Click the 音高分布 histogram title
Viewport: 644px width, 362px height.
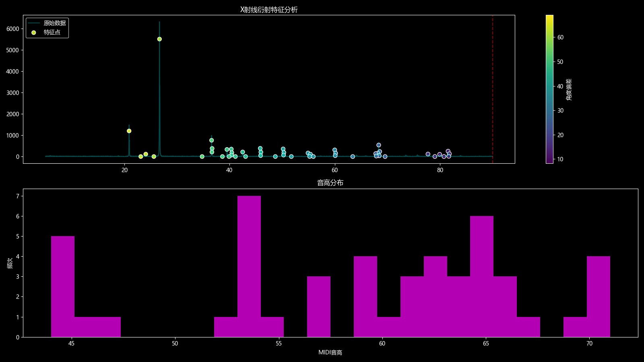point(330,183)
